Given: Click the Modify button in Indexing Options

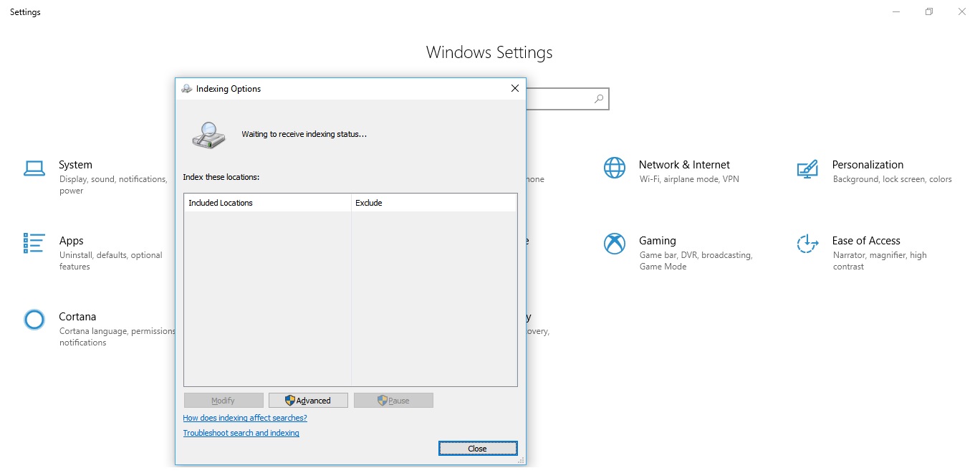Looking at the screenshot, I should 224,401.
